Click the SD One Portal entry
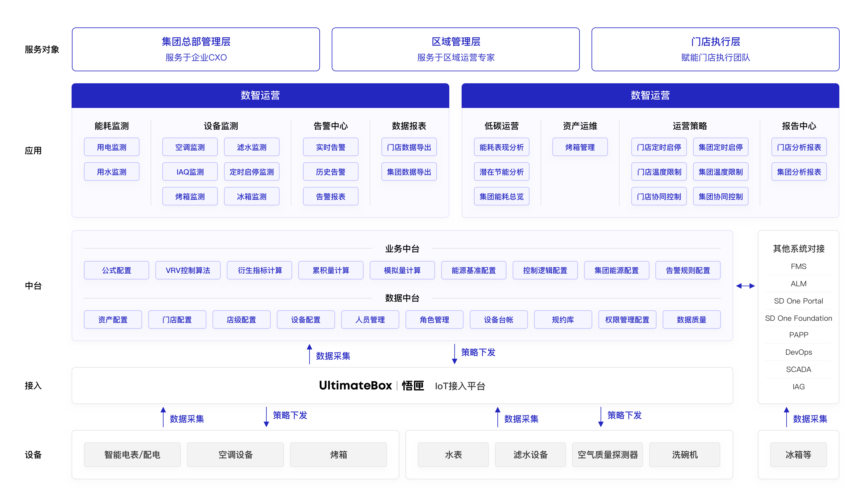The width and height of the screenshot is (864, 504). click(798, 301)
